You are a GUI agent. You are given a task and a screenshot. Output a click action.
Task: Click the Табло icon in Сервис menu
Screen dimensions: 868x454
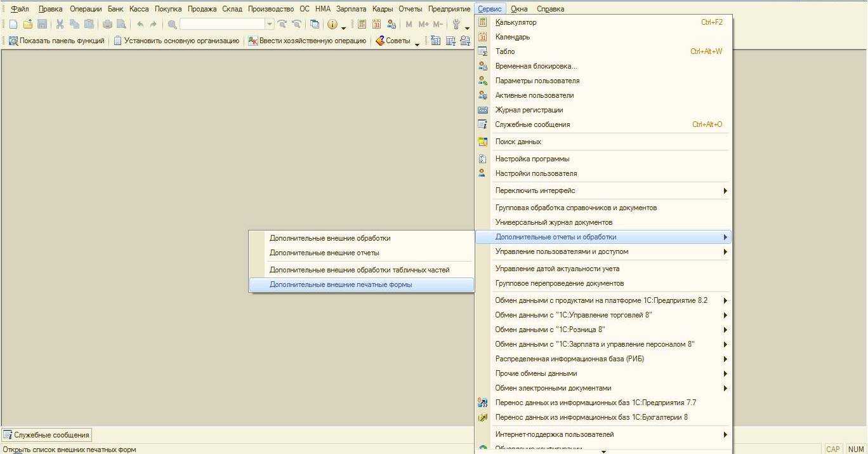point(483,51)
